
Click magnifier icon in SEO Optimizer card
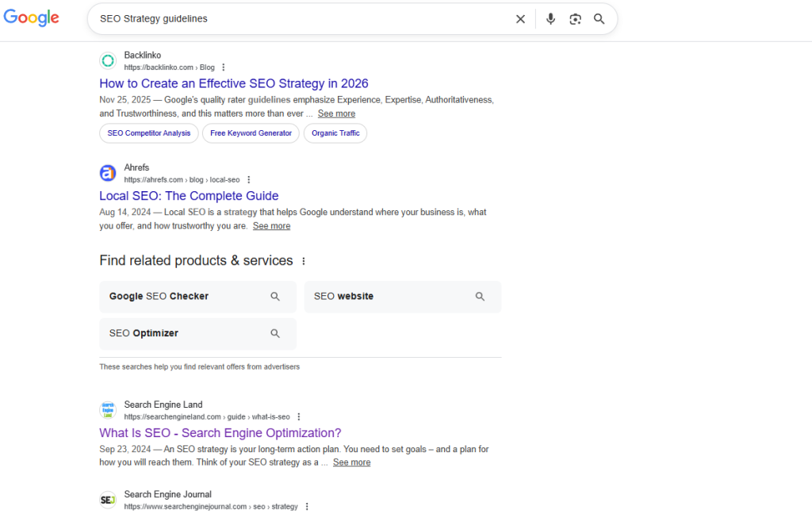tap(275, 334)
